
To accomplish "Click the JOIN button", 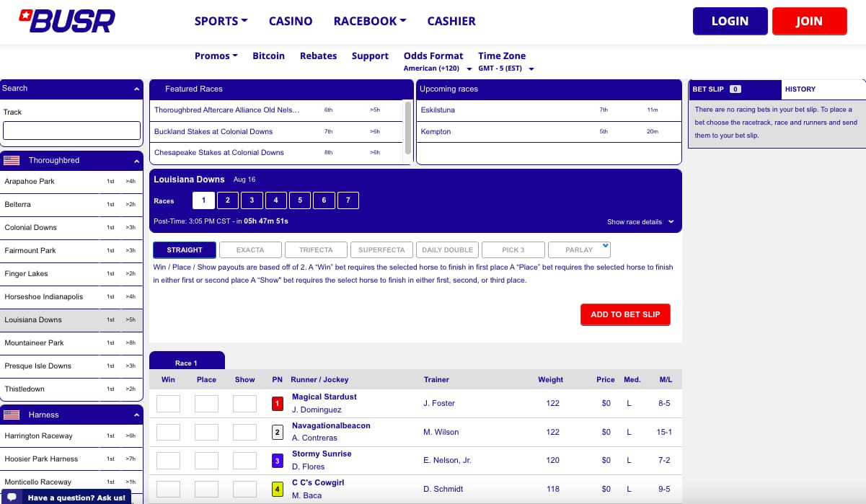I will [x=809, y=21].
